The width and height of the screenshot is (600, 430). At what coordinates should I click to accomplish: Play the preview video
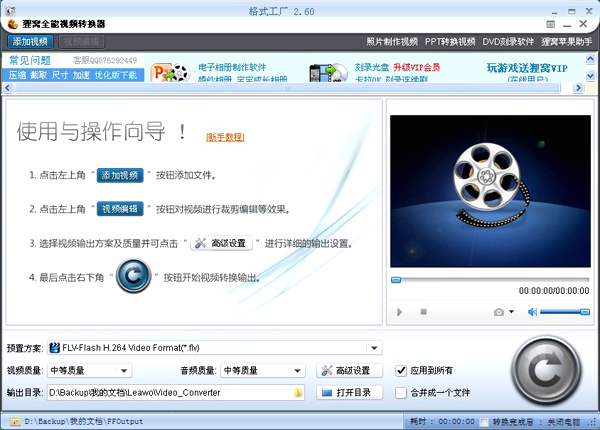click(x=399, y=312)
